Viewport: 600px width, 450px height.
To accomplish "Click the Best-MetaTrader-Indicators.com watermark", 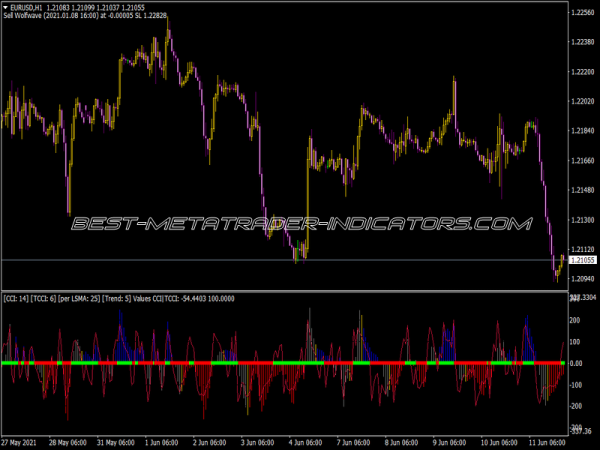I will (x=300, y=223).
